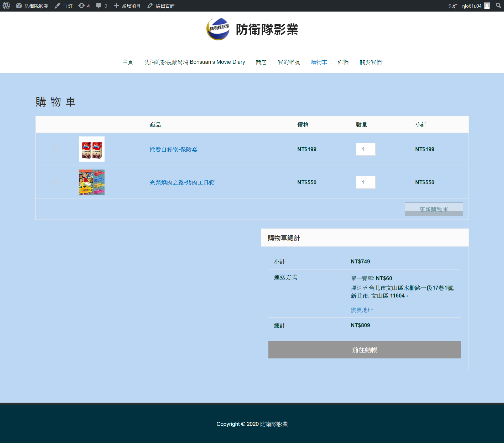Click the WordPress logo in admin bar
Viewport: 504px width, 443px height.
click(6, 6)
